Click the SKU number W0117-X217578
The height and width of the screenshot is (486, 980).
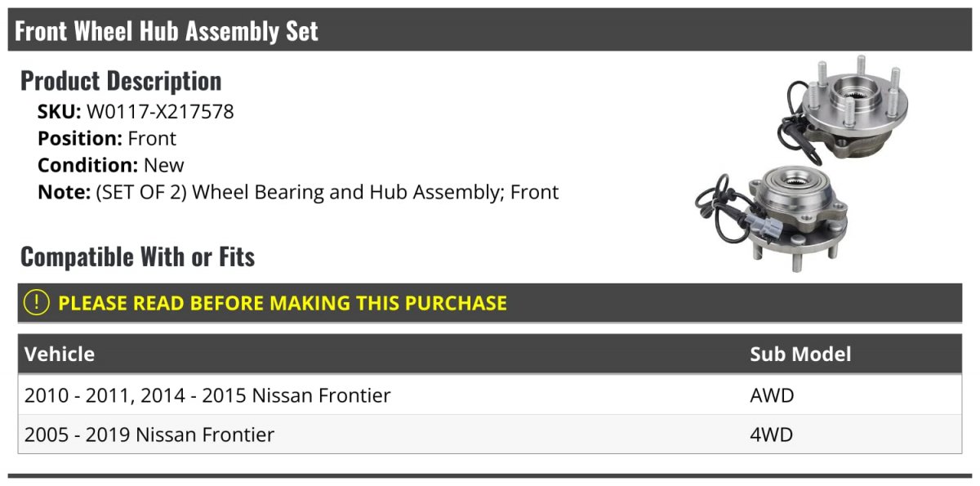click(x=160, y=111)
